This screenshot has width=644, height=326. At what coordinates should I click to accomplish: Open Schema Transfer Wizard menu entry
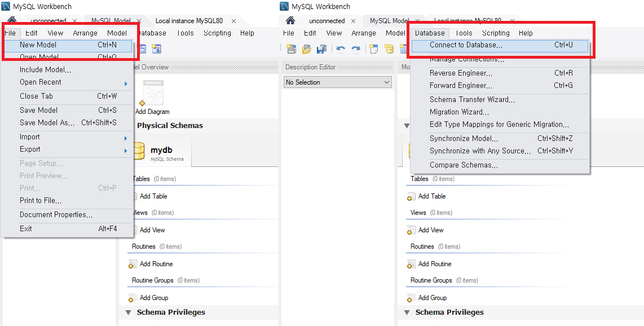[500, 99]
